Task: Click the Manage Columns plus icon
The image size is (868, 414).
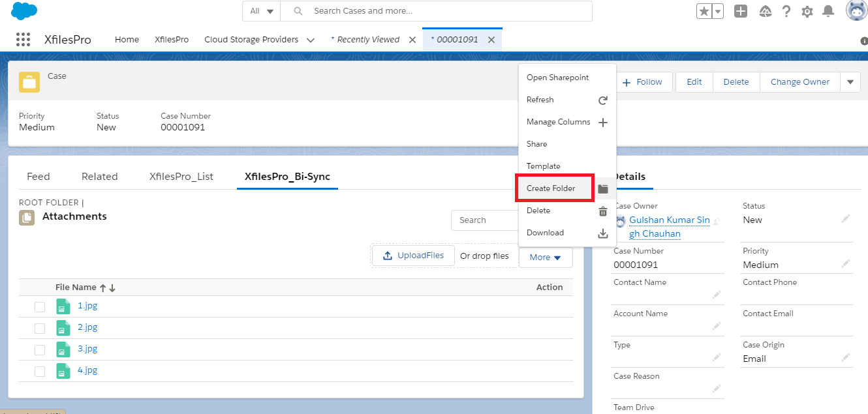Action: [x=603, y=123]
